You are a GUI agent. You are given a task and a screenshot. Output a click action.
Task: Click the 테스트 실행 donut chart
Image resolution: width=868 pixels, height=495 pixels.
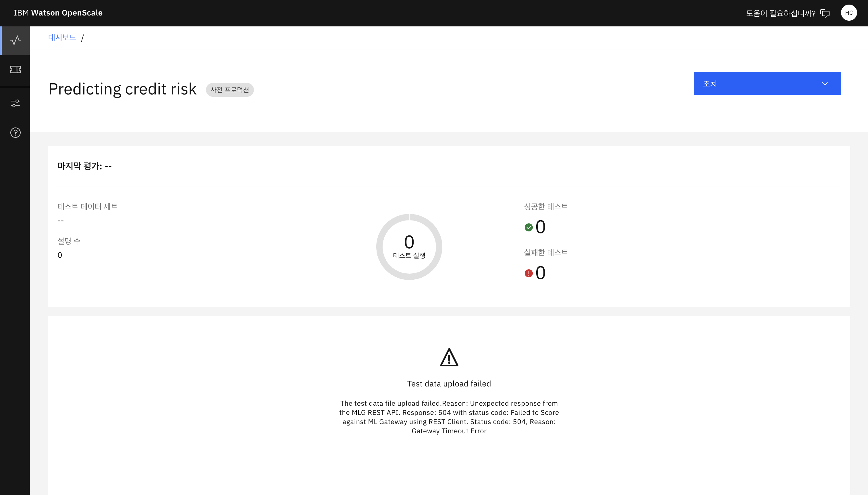[x=409, y=247]
